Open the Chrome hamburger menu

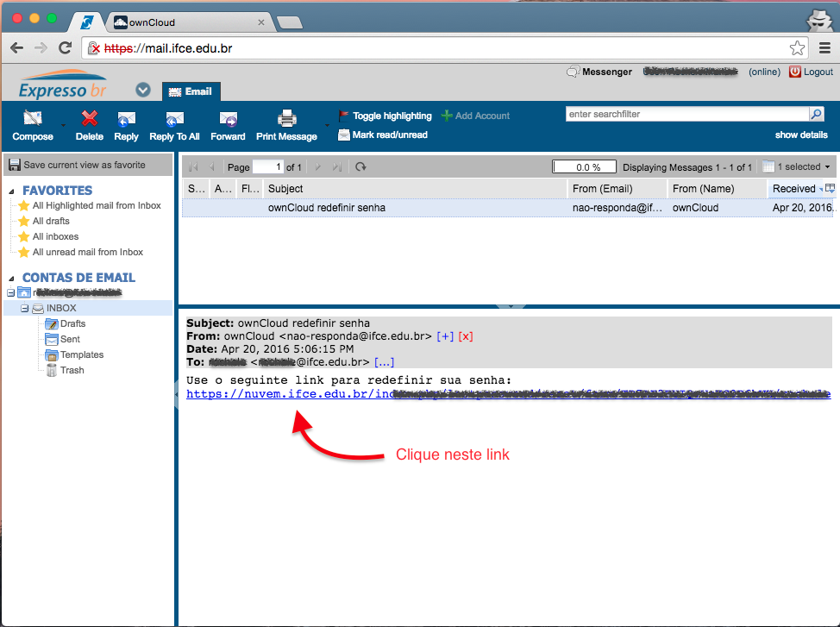[825, 48]
